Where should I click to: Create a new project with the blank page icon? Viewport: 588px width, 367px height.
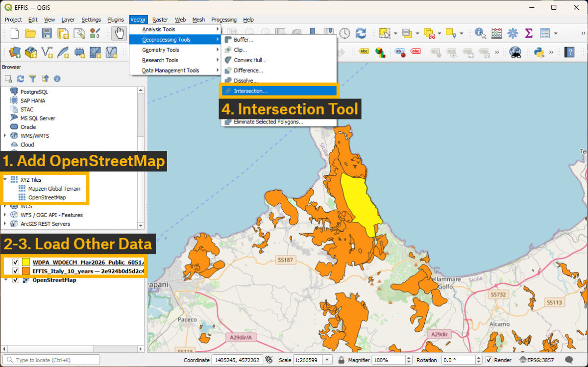(x=15, y=33)
